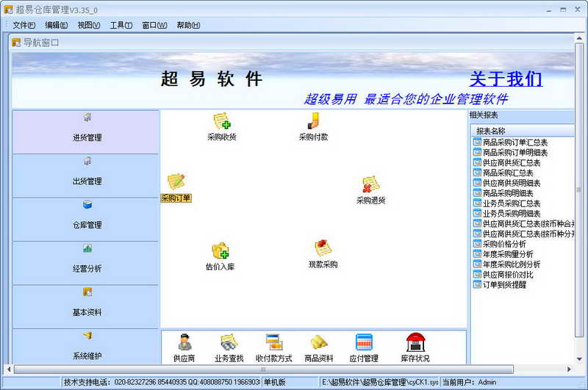588x390 pixels.
Task: Click the 采购付款 purchase payment icon
Action: point(313,121)
